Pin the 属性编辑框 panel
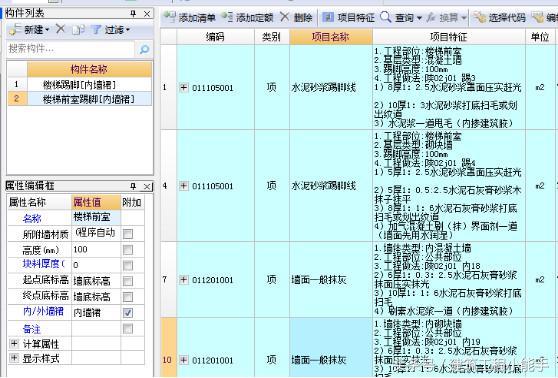558x378 pixels. (x=133, y=186)
